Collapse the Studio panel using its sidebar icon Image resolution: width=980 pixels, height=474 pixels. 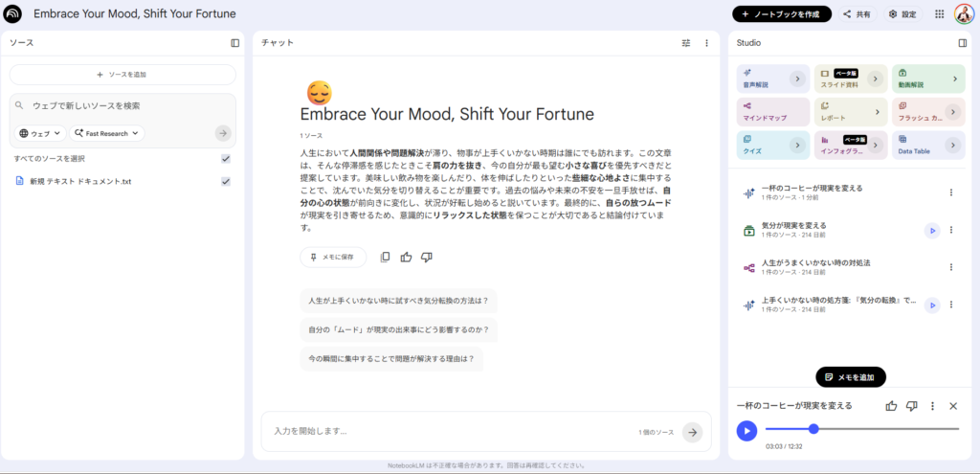click(963, 43)
